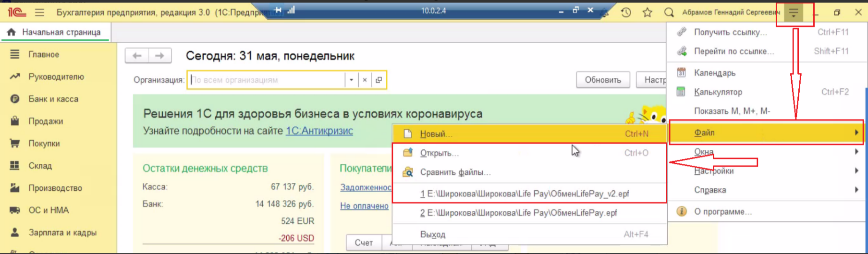Click the Руководителю chart icon

[15, 76]
